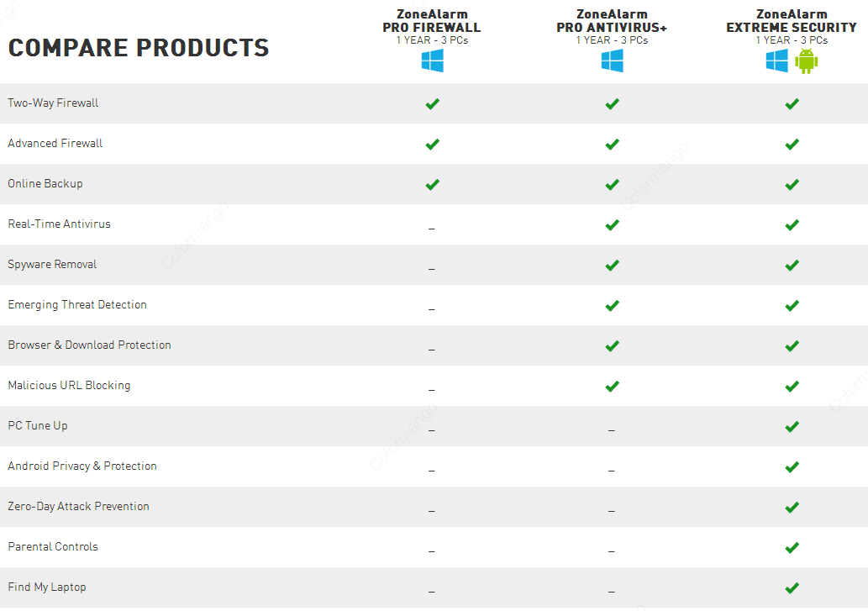868x611 pixels.
Task: Click Windows logo under Pro Firewall
Action: pos(433,61)
